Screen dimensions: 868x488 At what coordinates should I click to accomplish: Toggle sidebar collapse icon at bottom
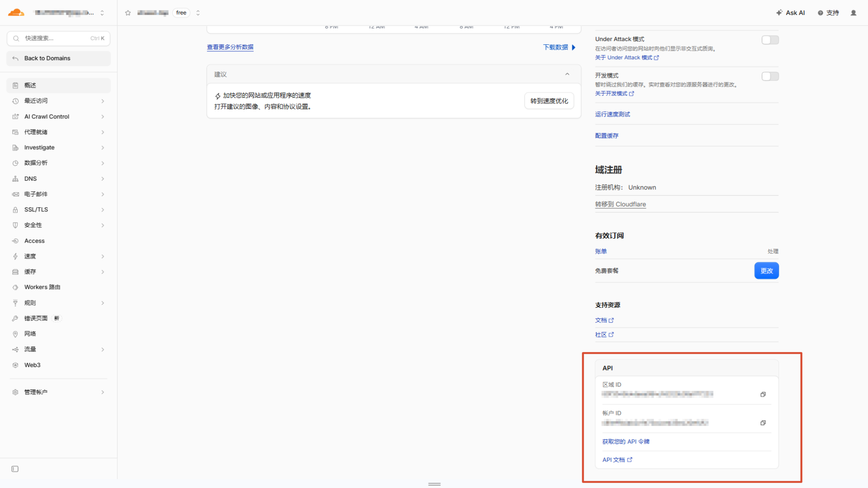(15, 469)
